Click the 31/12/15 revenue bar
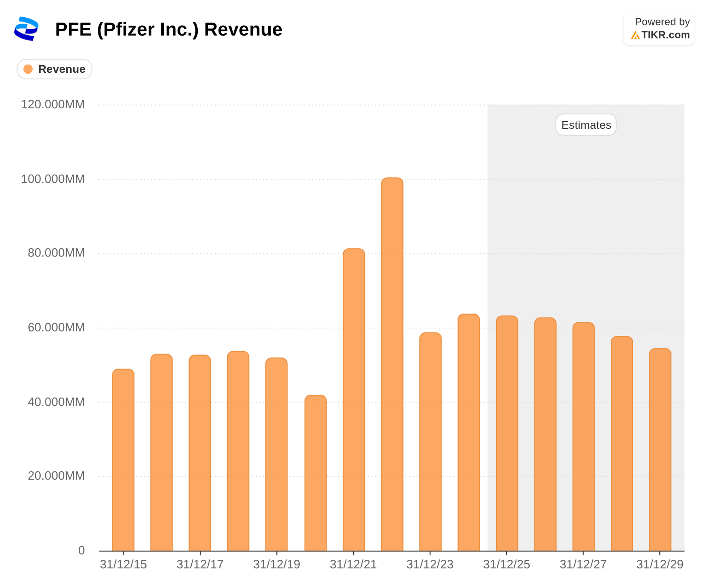 click(x=123, y=459)
